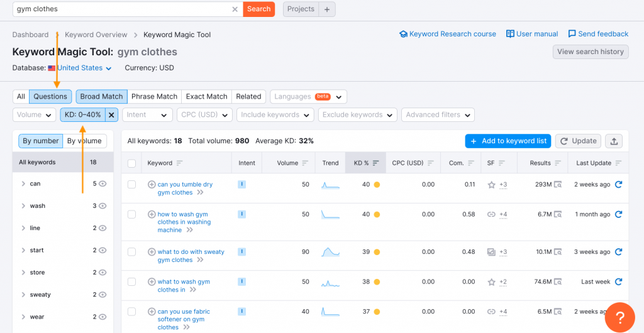Add 'what to do with sweaty' keyword plus icon
The image size is (644, 333).
[x=152, y=252]
